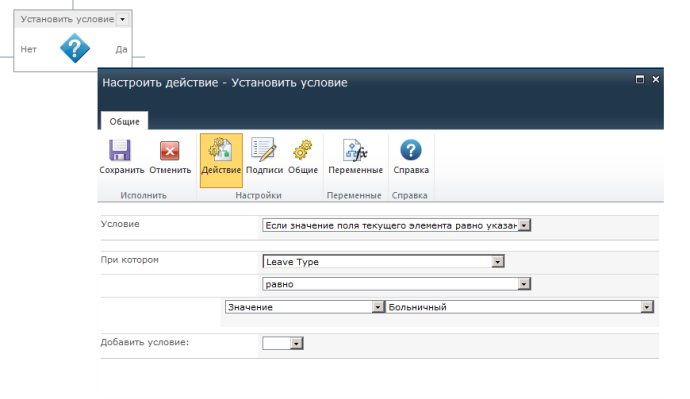Open Общие gear settings in ribbon
This screenshot has height=399, width=690.
(x=303, y=156)
